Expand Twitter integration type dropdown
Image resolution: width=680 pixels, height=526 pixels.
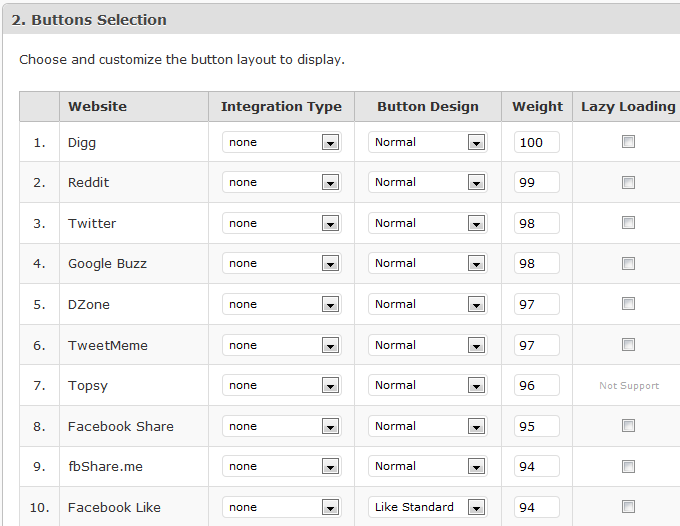(x=281, y=223)
